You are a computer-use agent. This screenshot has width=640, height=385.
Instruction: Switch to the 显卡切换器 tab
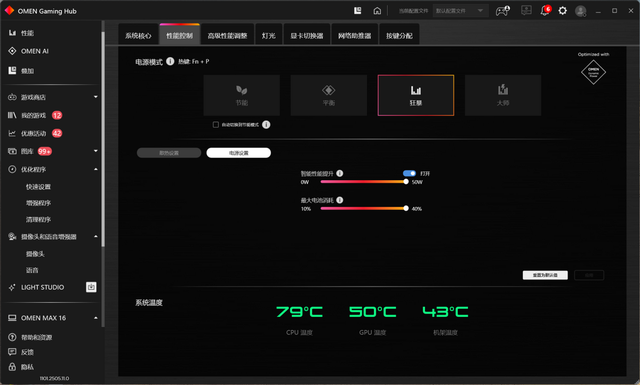pos(307,35)
